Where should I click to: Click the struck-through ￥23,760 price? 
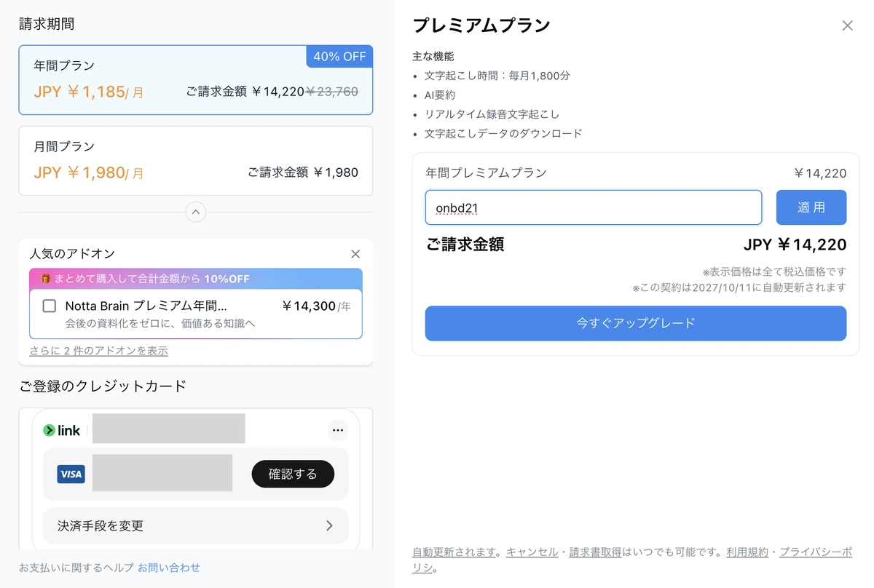331,92
